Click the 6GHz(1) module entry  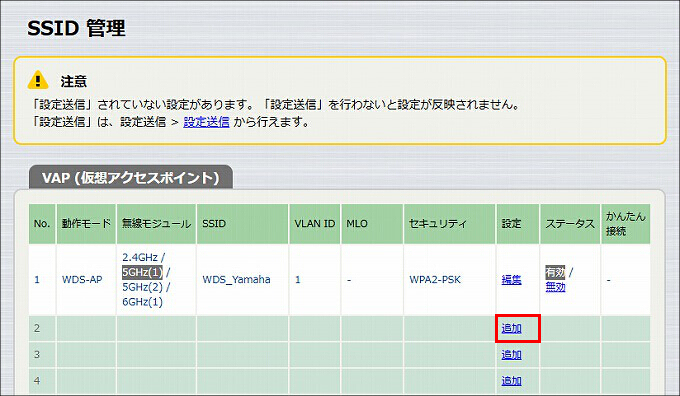pyautogui.click(x=142, y=302)
